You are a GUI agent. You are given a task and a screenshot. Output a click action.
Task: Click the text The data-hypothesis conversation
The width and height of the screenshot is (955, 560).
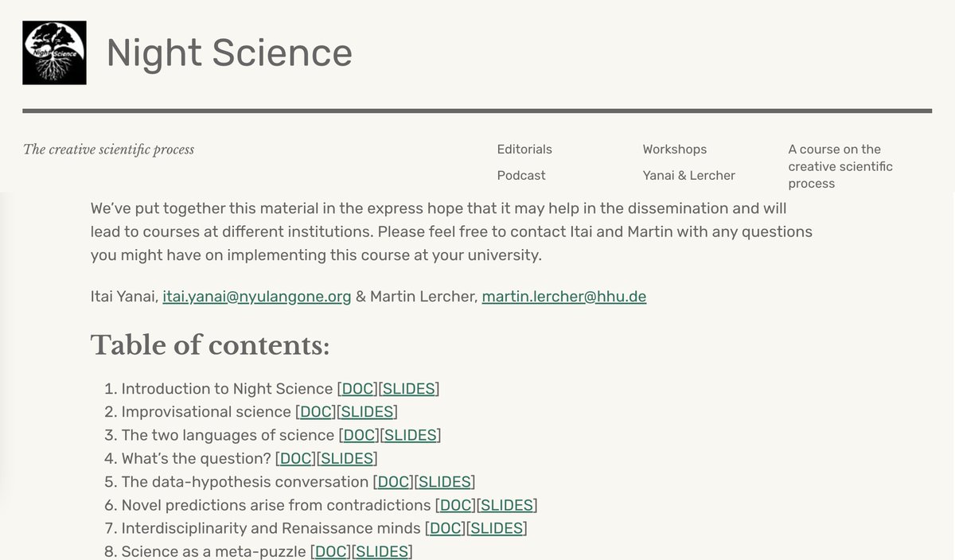[x=245, y=482]
